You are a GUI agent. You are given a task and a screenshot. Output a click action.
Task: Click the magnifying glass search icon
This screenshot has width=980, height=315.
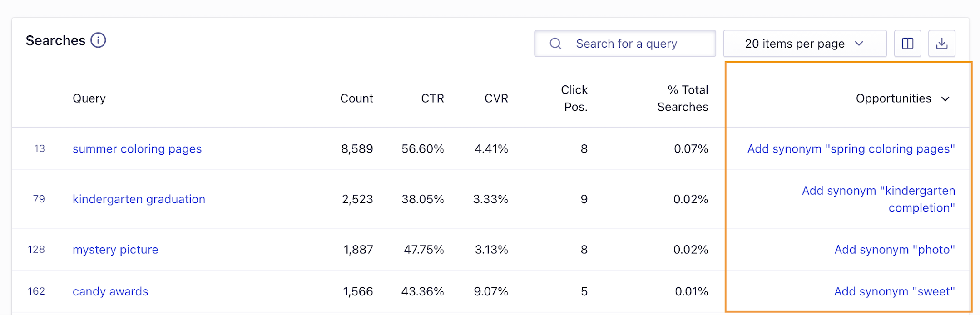coord(555,44)
